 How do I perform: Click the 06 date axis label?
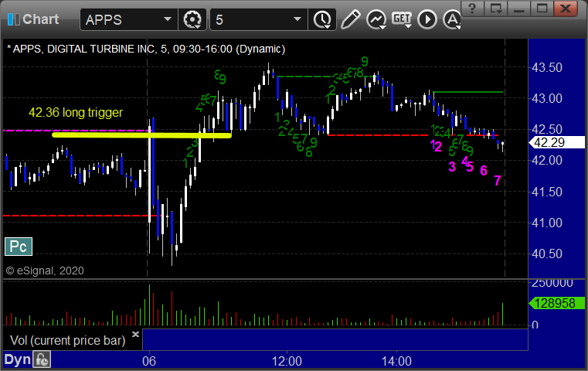tap(149, 361)
